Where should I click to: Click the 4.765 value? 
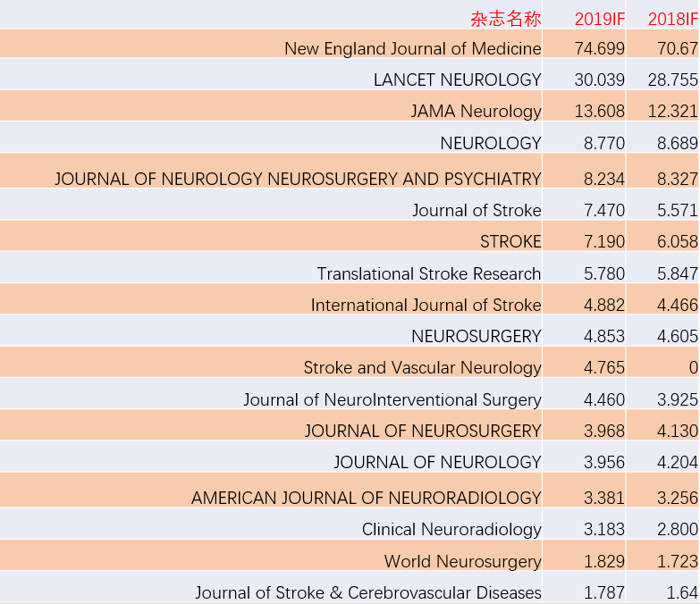tap(604, 368)
